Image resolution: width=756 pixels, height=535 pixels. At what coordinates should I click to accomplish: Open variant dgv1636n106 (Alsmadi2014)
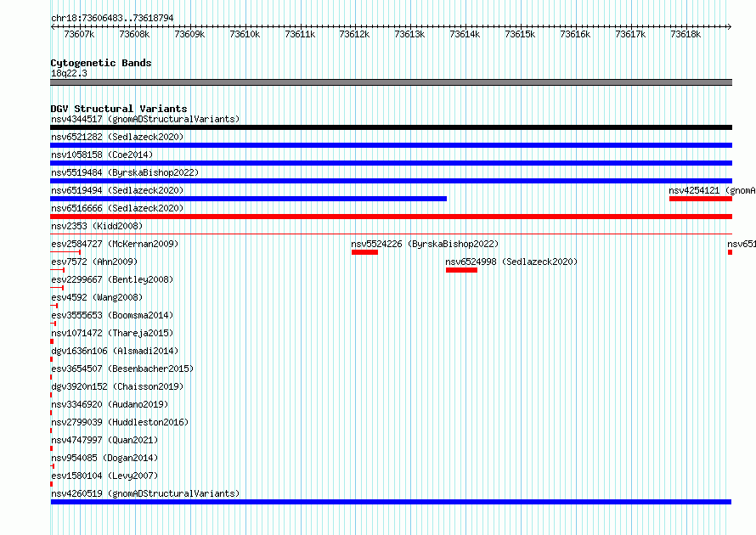[x=115, y=351]
